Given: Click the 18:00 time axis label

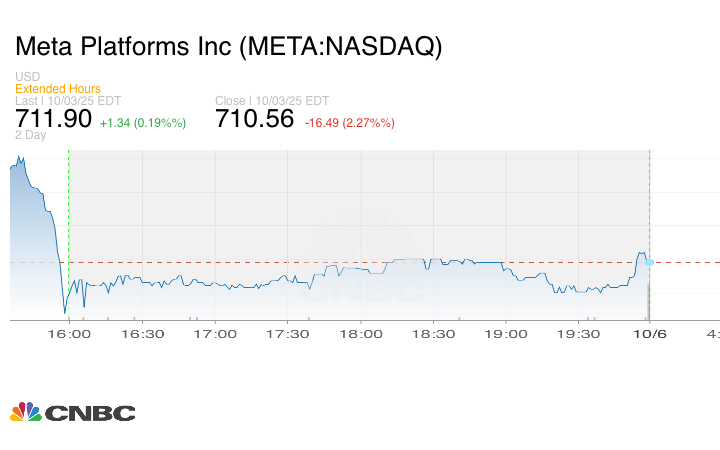Looking at the screenshot, I should coord(360,333).
